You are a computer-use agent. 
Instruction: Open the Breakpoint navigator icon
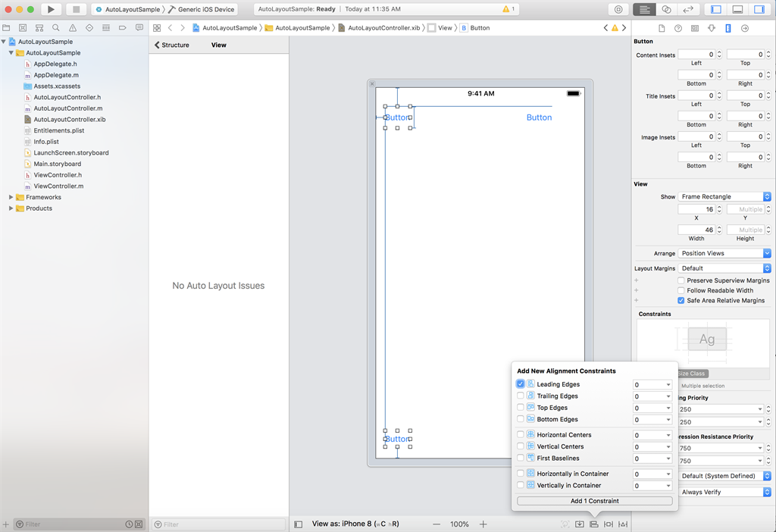(122, 28)
